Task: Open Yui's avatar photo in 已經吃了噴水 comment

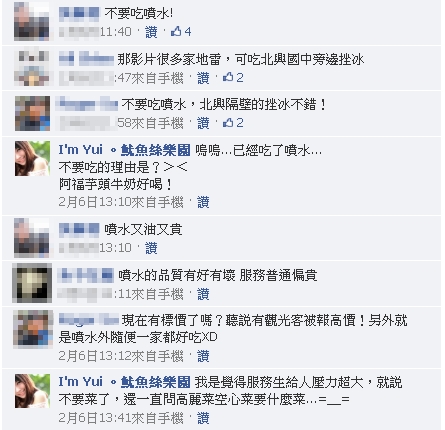Action: (x=32, y=158)
